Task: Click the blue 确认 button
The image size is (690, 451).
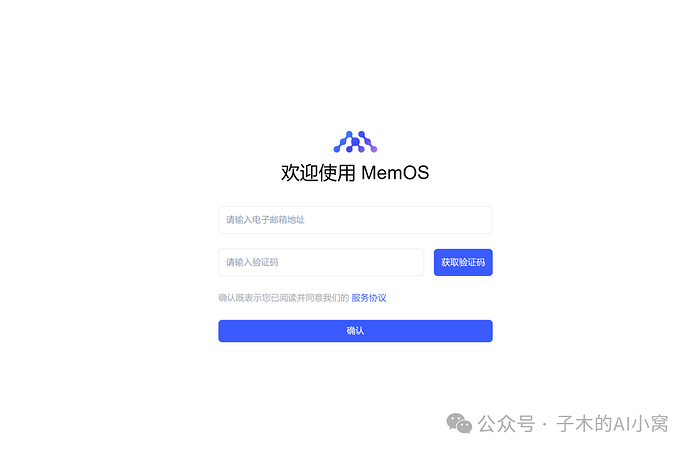Action: [355, 331]
